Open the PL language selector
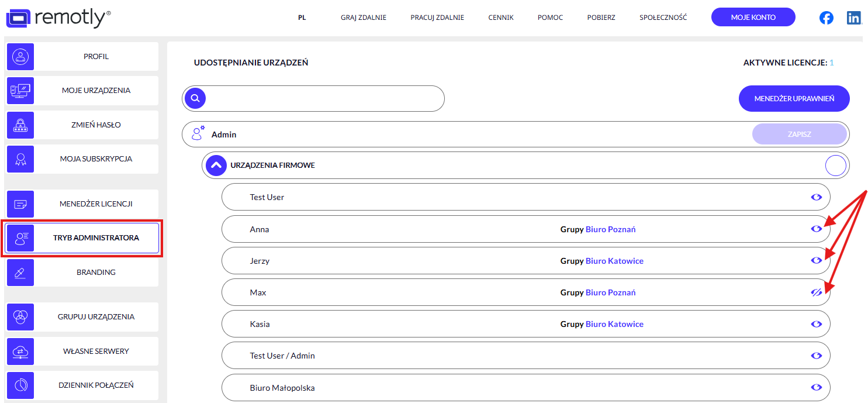 302,18
